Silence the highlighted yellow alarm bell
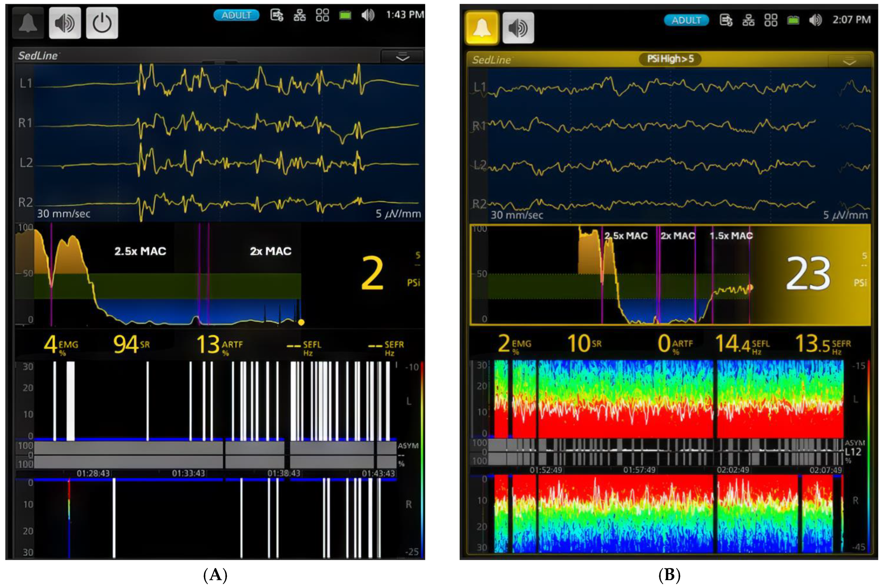 click(x=481, y=27)
